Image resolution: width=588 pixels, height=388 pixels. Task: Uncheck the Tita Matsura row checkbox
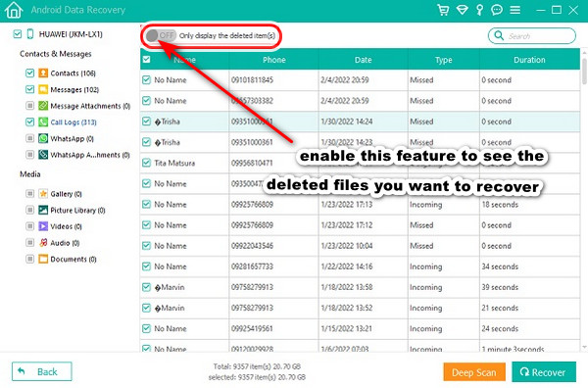pyautogui.click(x=146, y=163)
